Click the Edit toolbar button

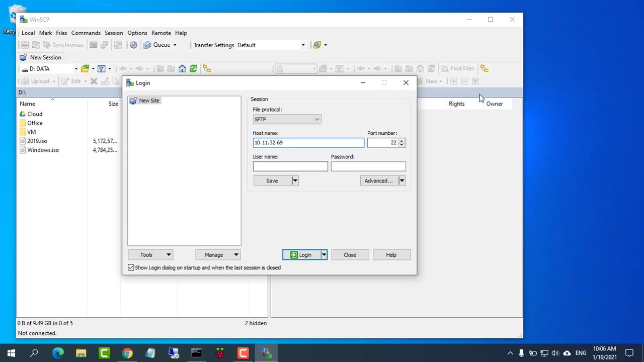coord(71,81)
